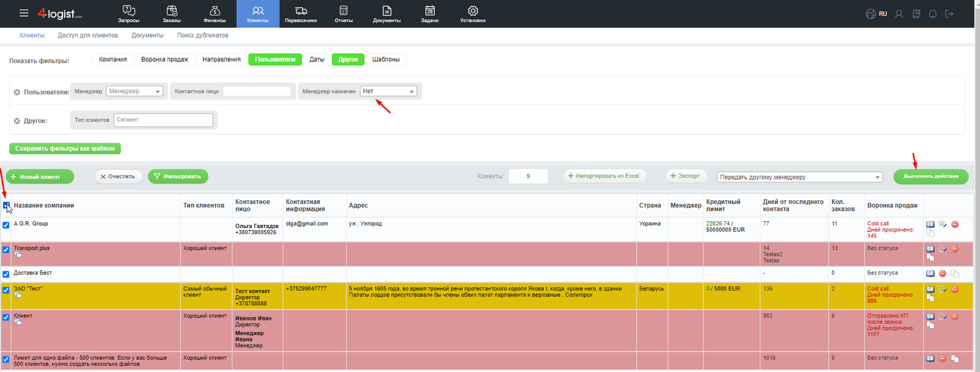Open comments icon under Клиент
Image resolution: width=980 pixels, height=372 pixels.
pos(18,322)
